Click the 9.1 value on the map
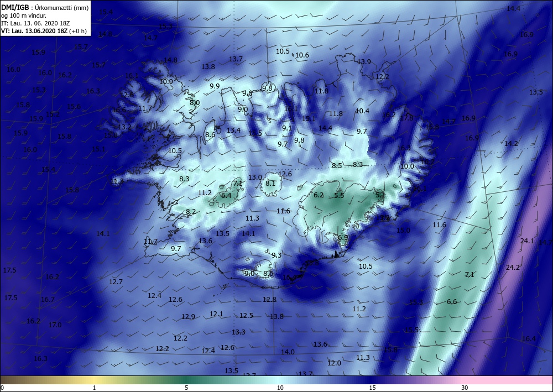Screen dimensions: 553x392 287,128
